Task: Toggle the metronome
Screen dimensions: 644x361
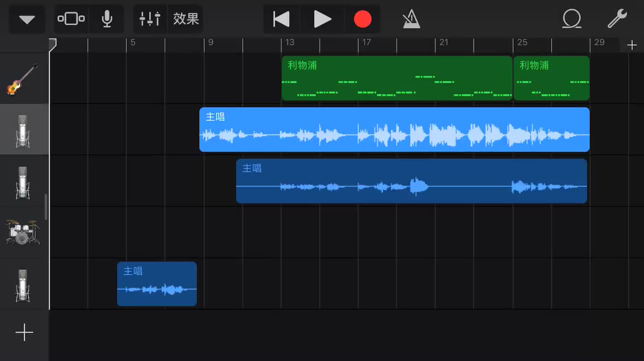Action: tap(411, 19)
